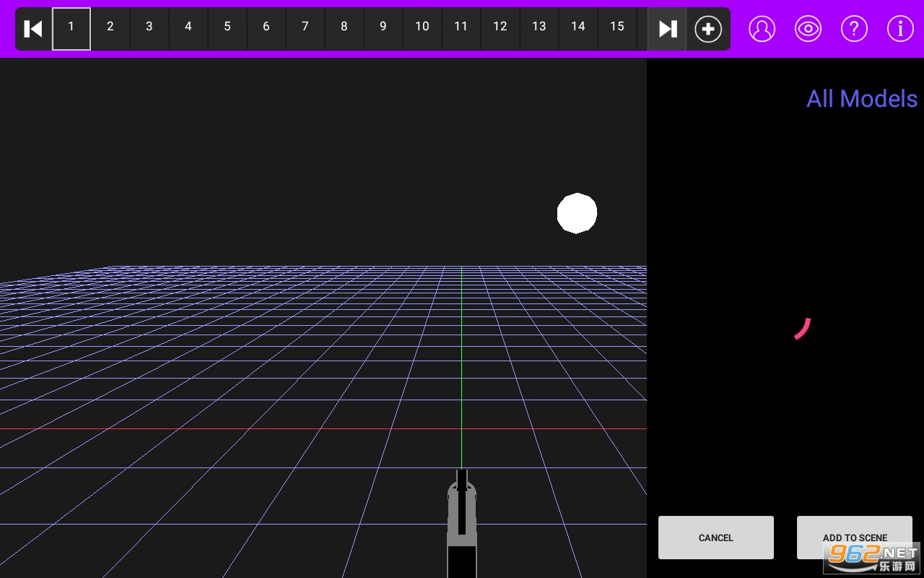Open the All Models category heading

pos(861,99)
